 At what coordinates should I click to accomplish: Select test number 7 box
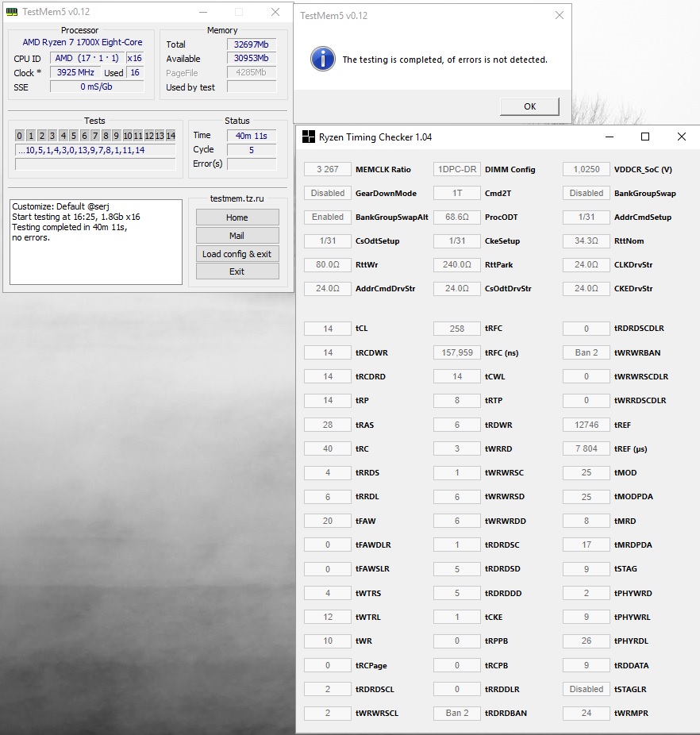tap(95, 136)
